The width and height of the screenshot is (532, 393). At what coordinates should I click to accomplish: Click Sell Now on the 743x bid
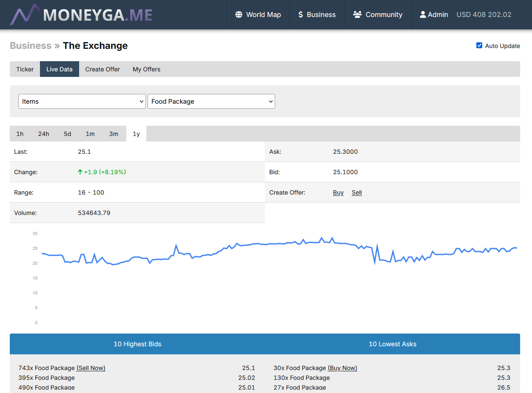point(91,368)
